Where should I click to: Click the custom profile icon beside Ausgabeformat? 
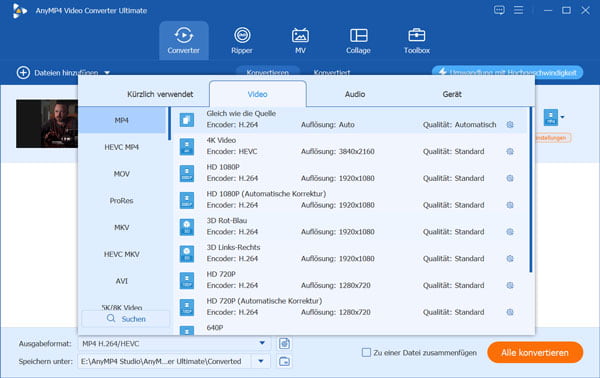pyautogui.click(x=284, y=344)
